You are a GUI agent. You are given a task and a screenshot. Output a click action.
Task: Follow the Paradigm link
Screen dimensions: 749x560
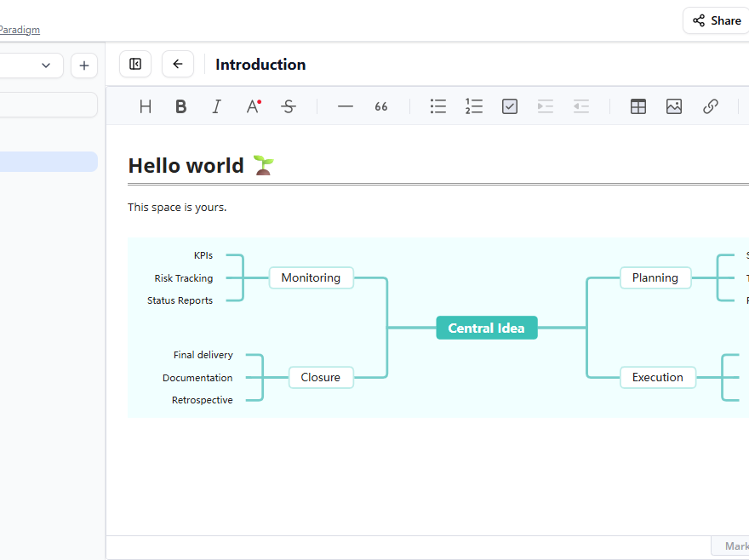pos(20,29)
